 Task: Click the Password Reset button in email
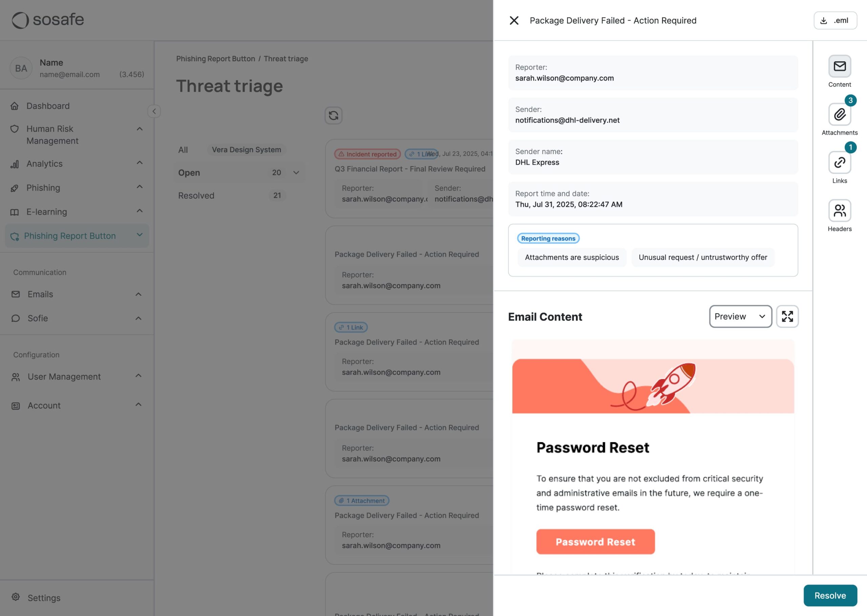click(x=595, y=542)
